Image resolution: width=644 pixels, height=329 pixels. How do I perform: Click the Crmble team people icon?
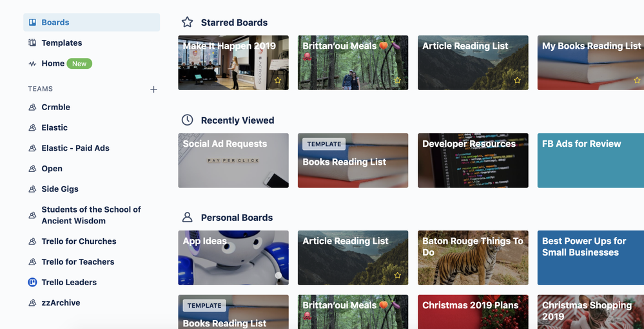[32, 107]
